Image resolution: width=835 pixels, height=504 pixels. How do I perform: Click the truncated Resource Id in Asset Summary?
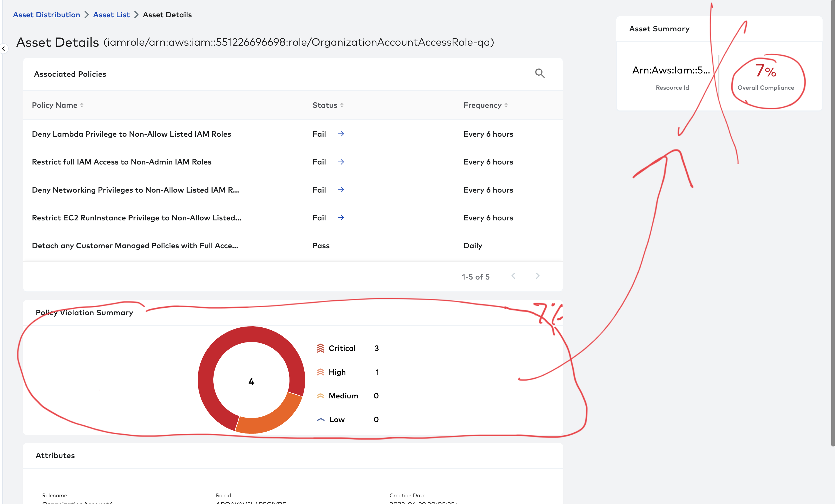click(x=672, y=70)
